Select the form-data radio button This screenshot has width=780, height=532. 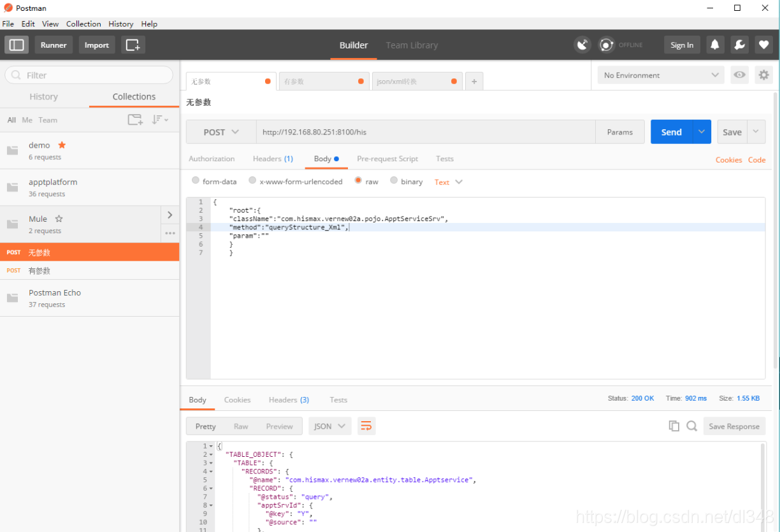[x=196, y=181]
